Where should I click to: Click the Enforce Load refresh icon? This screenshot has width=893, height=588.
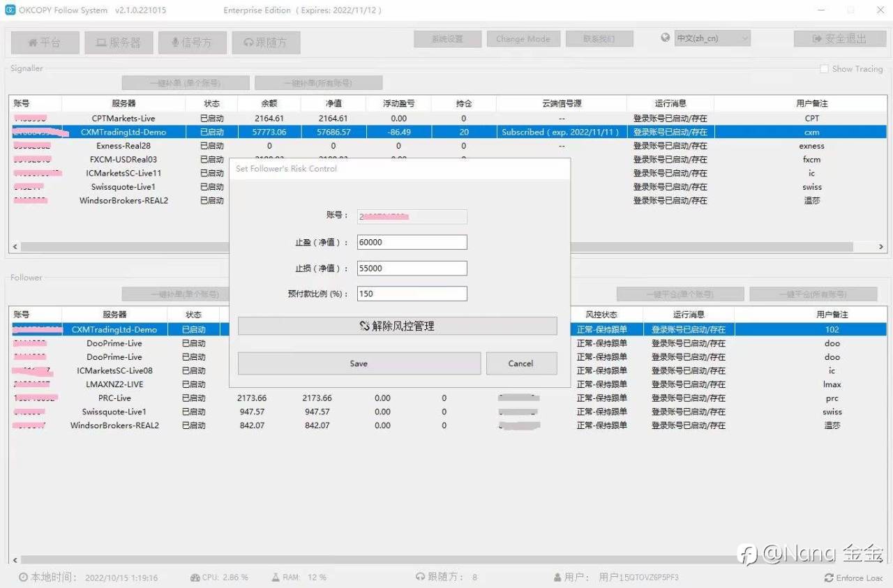click(829, 578)
